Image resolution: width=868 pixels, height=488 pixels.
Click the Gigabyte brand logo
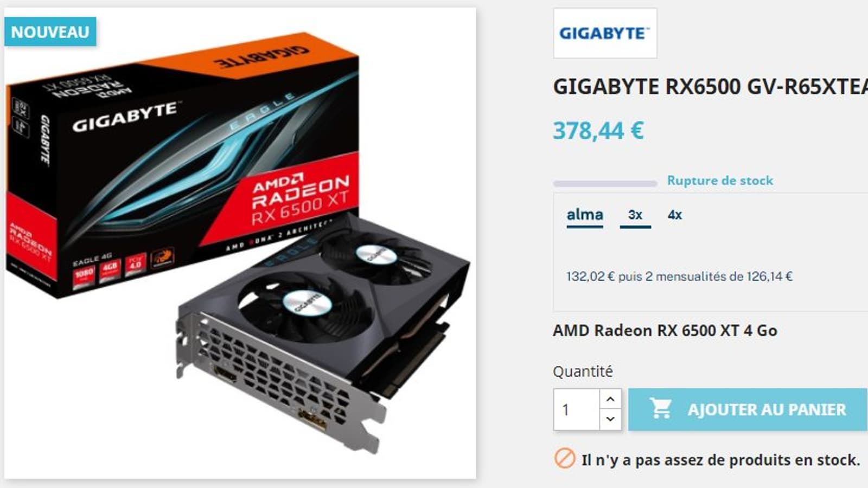[x=605, y=33]
